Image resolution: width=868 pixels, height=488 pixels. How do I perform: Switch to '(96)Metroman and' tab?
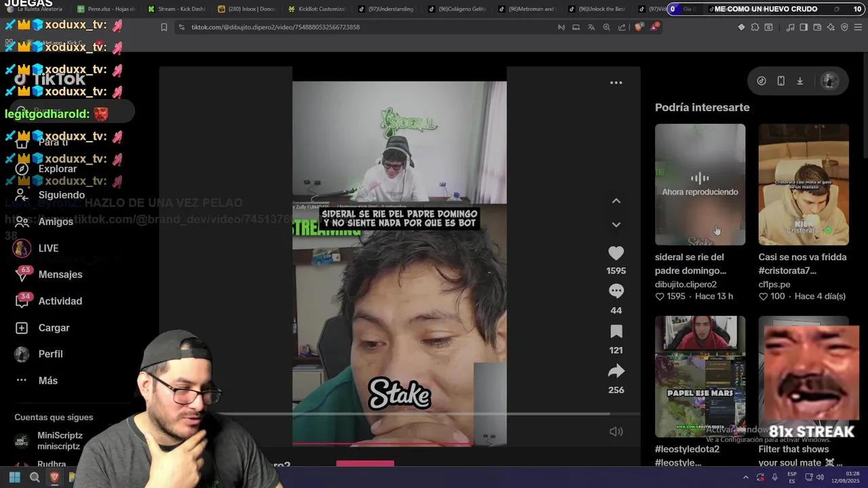coord(527,9)
